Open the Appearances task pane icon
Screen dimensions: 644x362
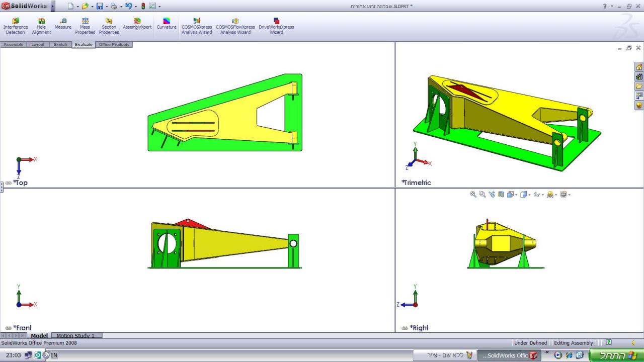pos(639,105)
